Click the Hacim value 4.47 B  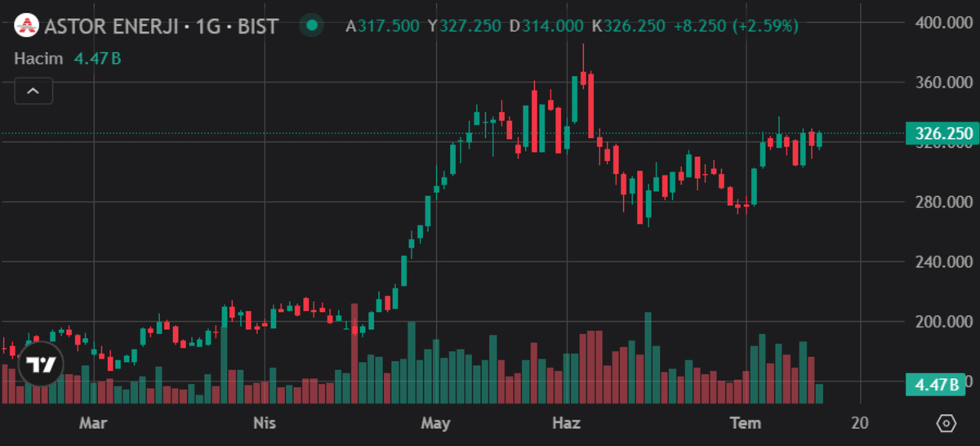click(x=98, y=59)
